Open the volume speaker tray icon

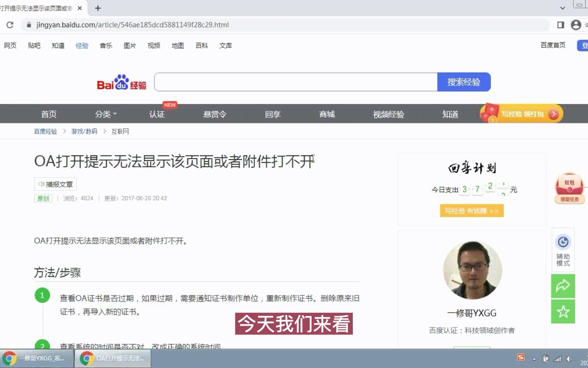[569, 359]
